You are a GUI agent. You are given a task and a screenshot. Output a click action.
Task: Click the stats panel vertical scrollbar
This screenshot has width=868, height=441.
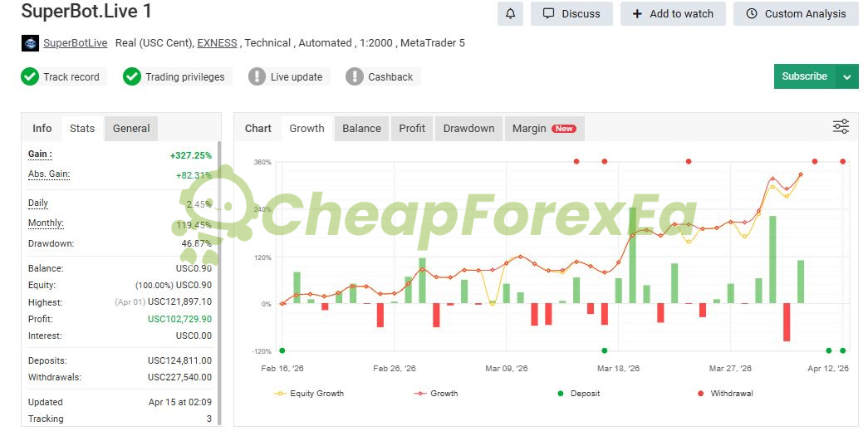point(218,282)
